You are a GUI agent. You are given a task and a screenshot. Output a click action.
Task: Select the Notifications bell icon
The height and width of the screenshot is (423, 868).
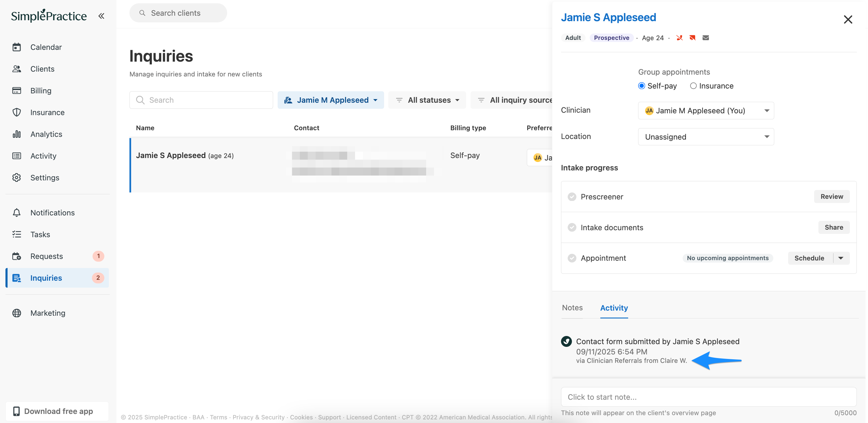click(x=17, y=213)
